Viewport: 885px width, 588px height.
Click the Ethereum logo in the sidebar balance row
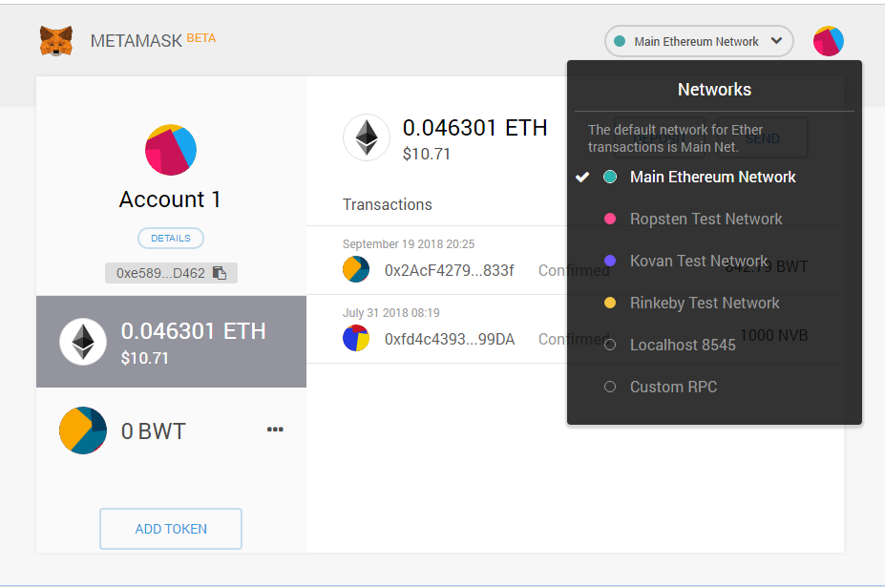pos(83,342)
